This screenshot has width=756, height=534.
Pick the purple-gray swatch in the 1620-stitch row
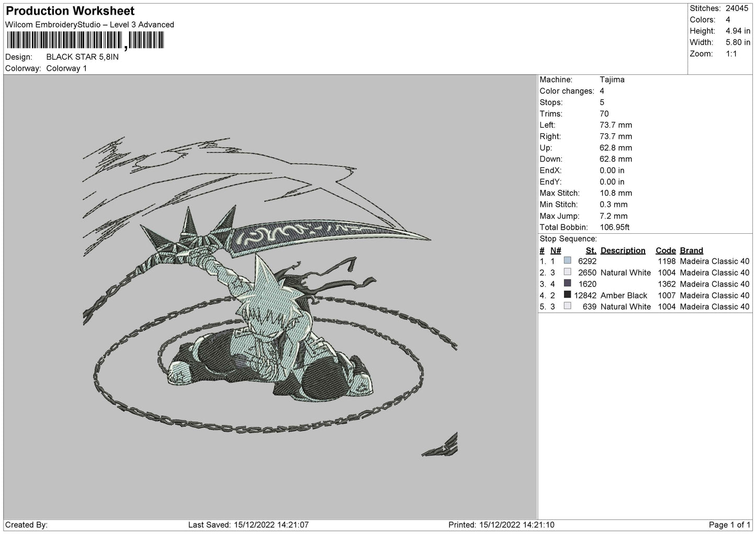point(568,283)
